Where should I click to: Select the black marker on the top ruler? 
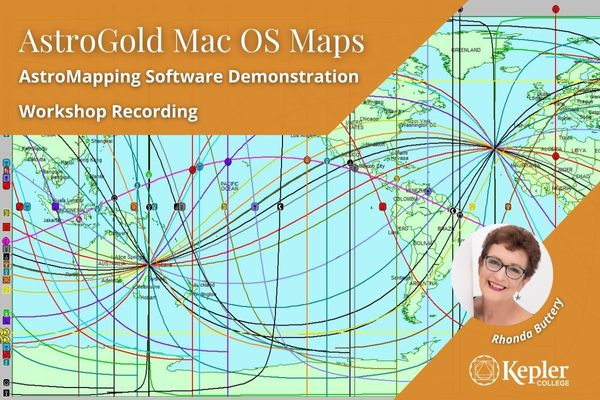460,10
